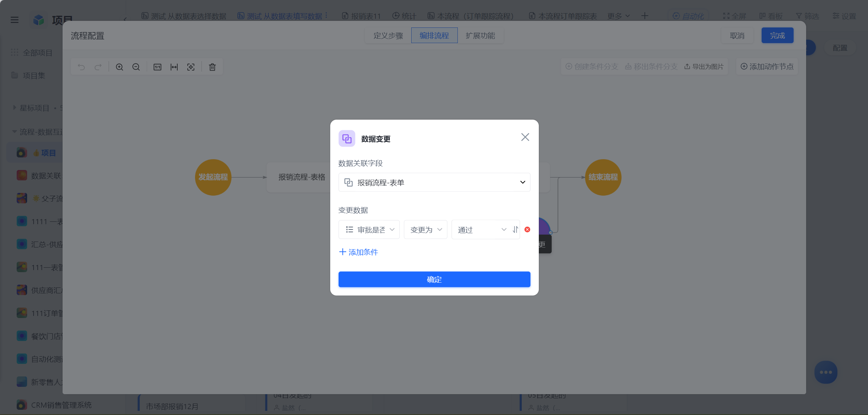Click options dots beside 测试 从数据表填写数据
The image size is (868, 415).
pyautogui.click(x=326, y=16)
